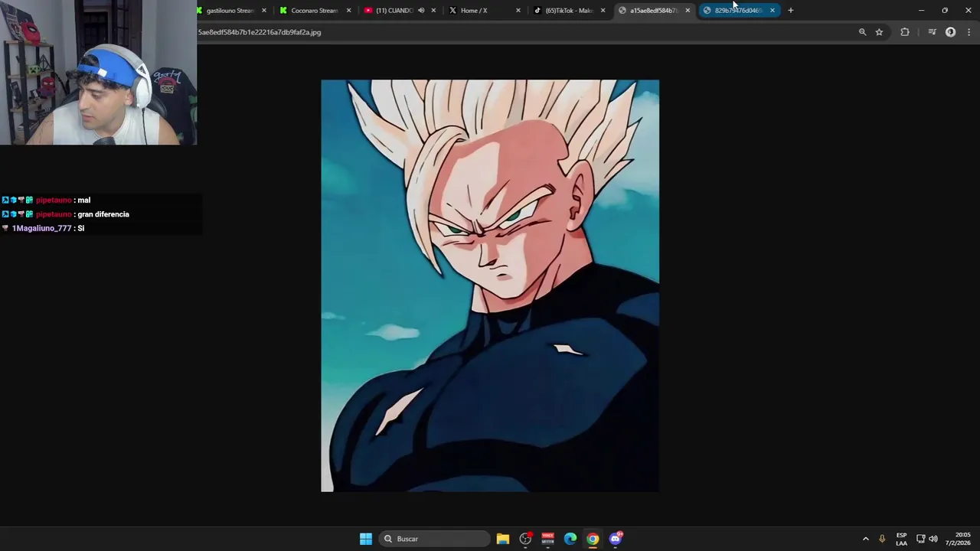Open Google Chrome from the taskbar
The height and width of the screenshot is (551, 980).
click(x=593, y=539)
